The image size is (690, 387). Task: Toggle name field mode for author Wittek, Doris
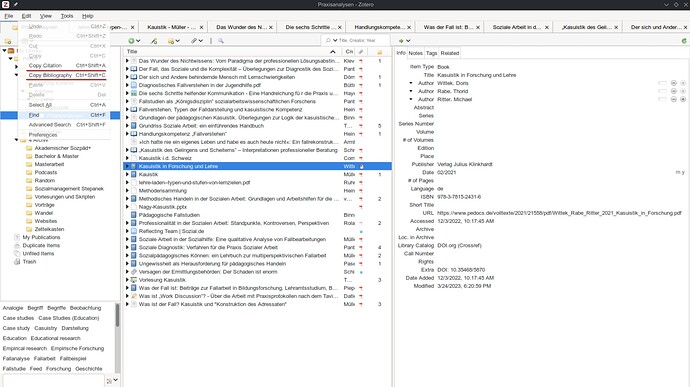(662, 83)
